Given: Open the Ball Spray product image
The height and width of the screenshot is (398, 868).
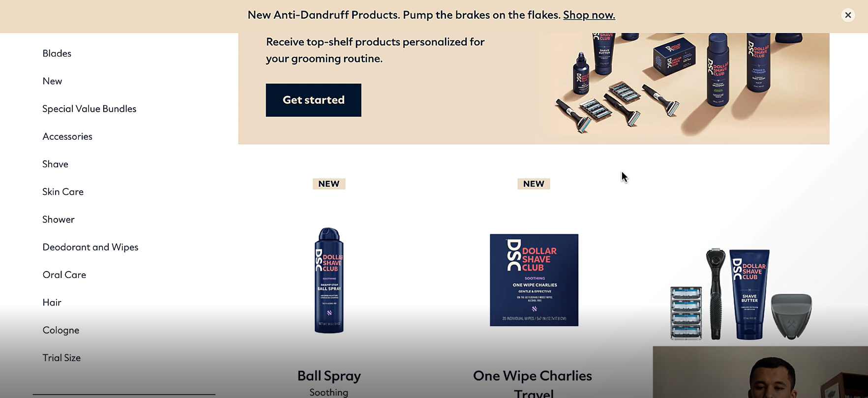Looking at the screenshot, I should (329, 280).
